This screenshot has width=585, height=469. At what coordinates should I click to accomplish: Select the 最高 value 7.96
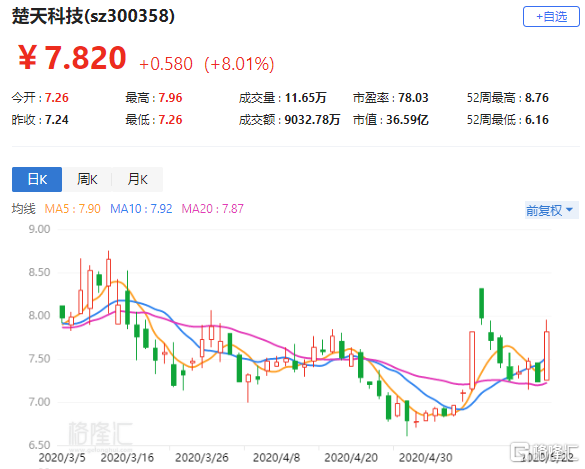tap(171, 98)
